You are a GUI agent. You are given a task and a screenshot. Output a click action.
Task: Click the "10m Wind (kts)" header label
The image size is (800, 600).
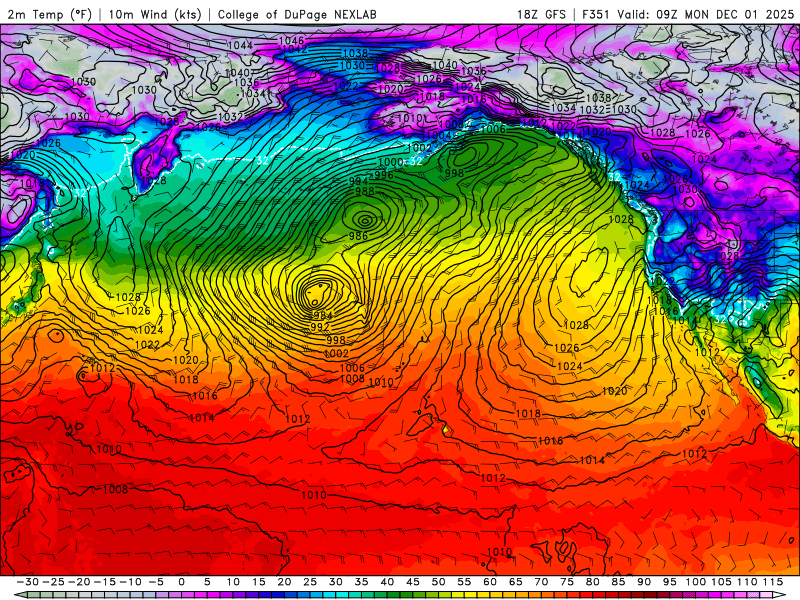pos(155,14)
